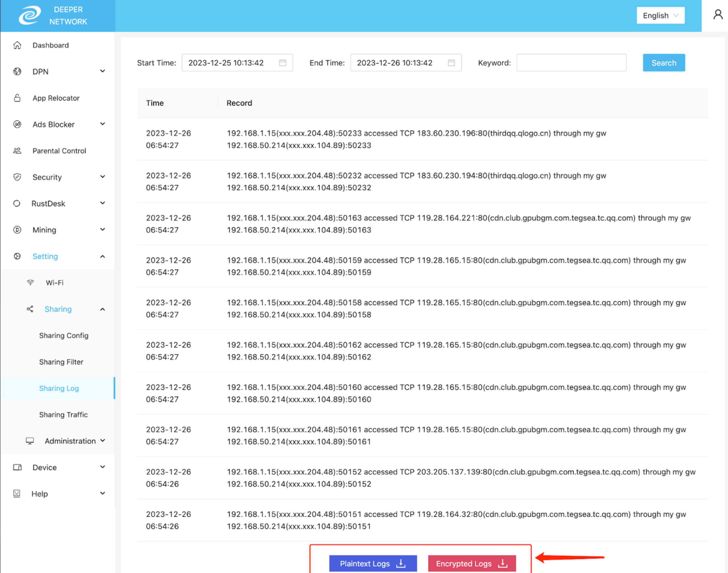Select record ending with port 50158

click(x=422, y=309)
